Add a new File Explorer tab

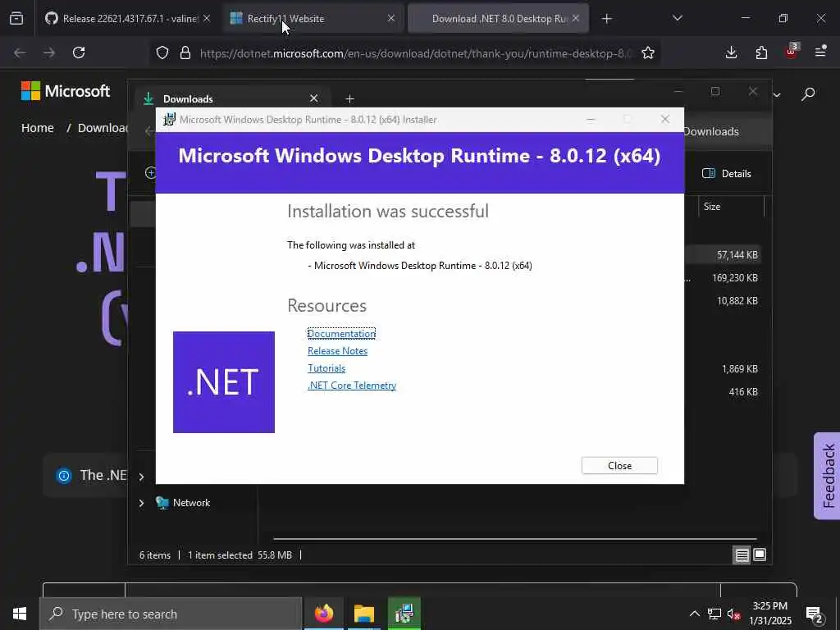[349, 99]
